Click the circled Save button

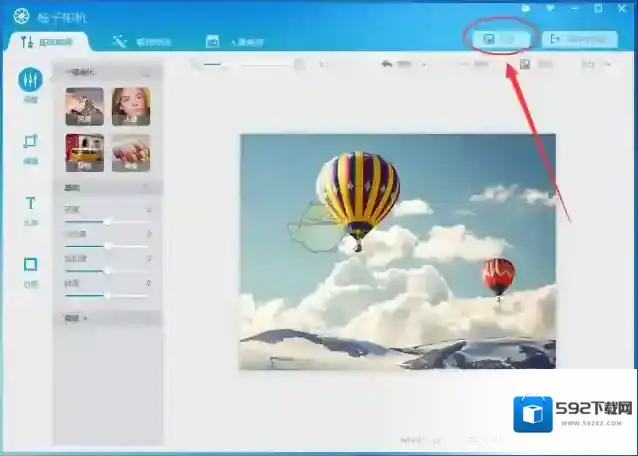click(x=501, y=39)
